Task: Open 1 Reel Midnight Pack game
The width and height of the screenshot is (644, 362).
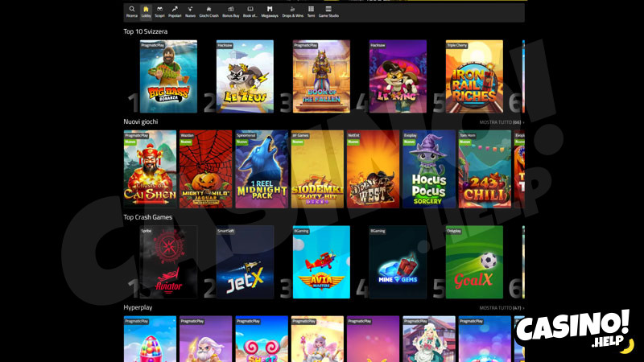Action: coord(262,169)
